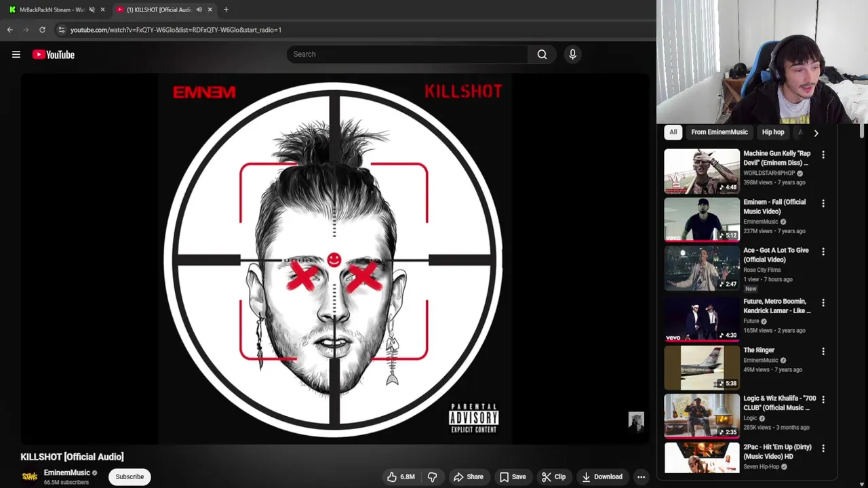Subscribe to EminemMusic channel
The width and height of the screenshot is (868, 488).
click(130, 476)
